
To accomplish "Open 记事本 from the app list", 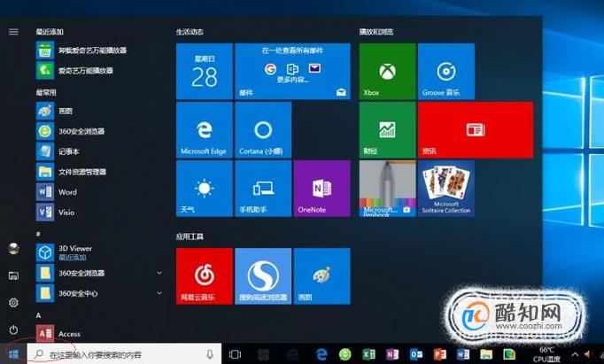I will click(58, 151).
